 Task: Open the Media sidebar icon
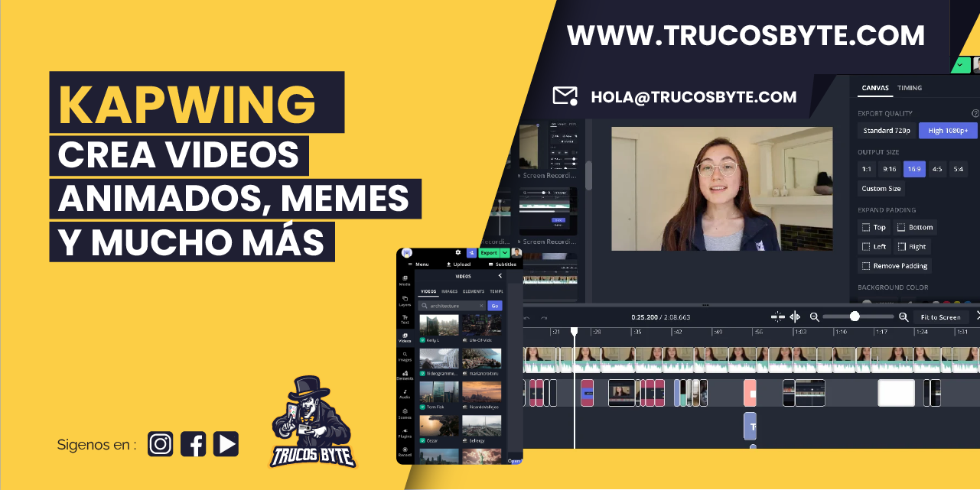(405, 281)
